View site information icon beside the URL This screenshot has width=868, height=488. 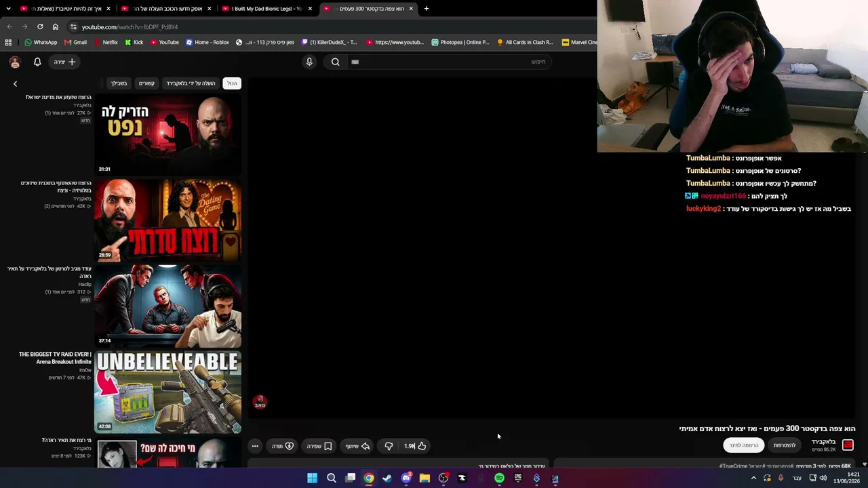[x=73, y=26]
